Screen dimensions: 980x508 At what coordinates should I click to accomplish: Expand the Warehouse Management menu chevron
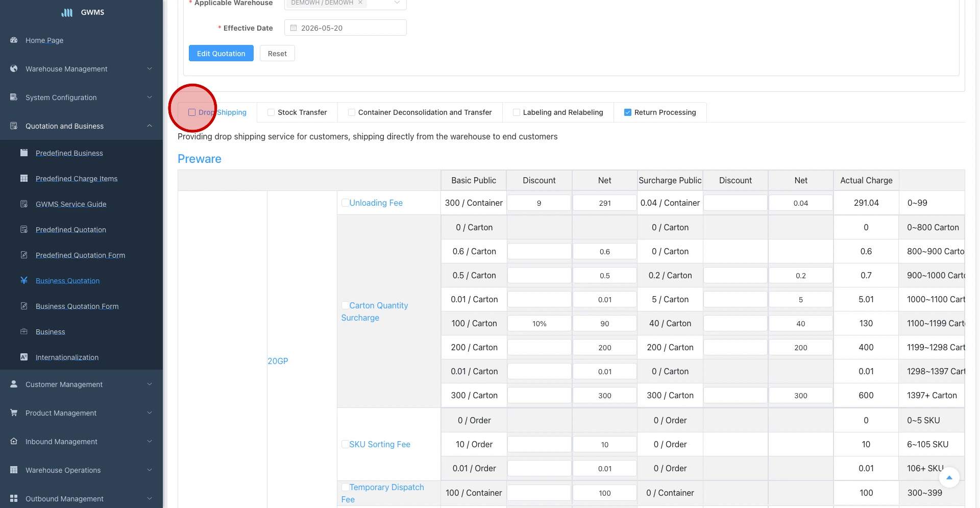point(150,68)
